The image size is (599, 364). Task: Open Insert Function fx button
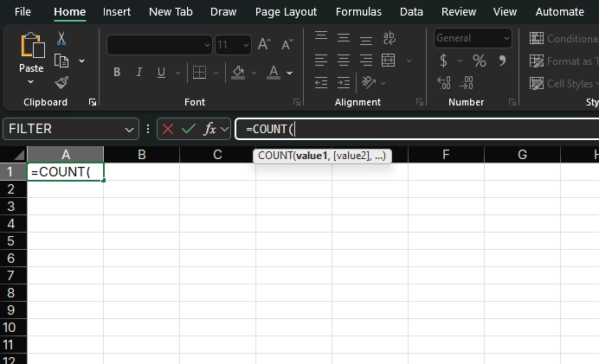coord(209,129)
